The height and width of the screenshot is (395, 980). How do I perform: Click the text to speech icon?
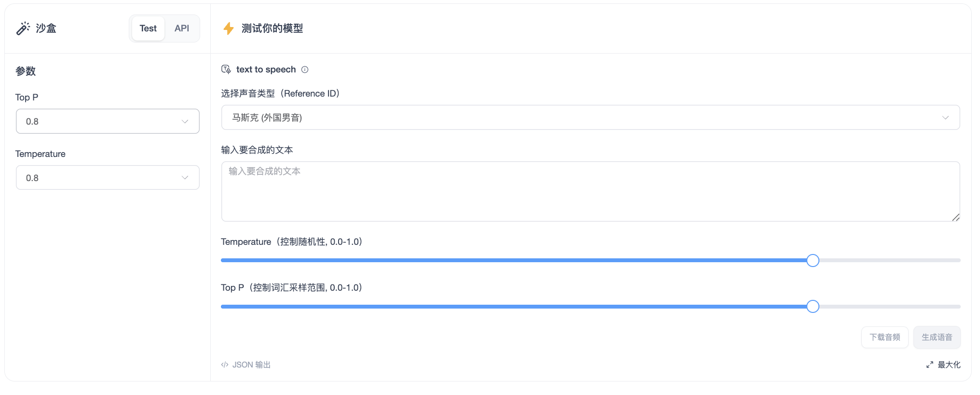pos(226,70)
